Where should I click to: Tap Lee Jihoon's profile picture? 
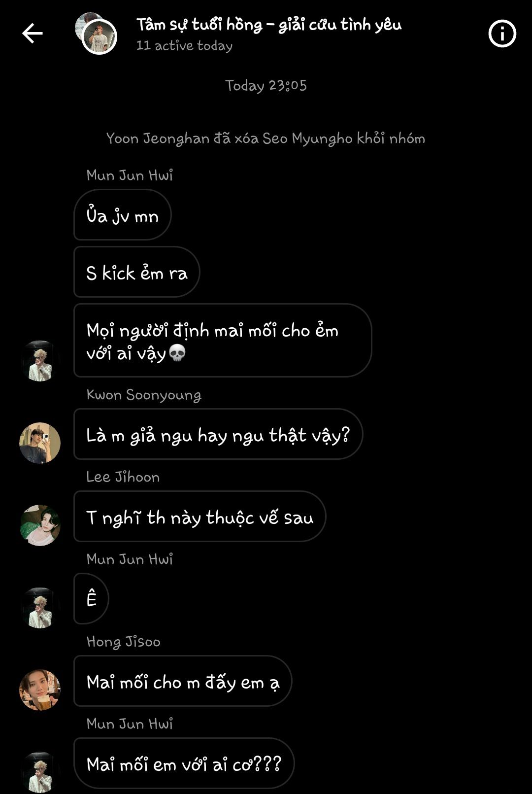[x=40, y=525]
